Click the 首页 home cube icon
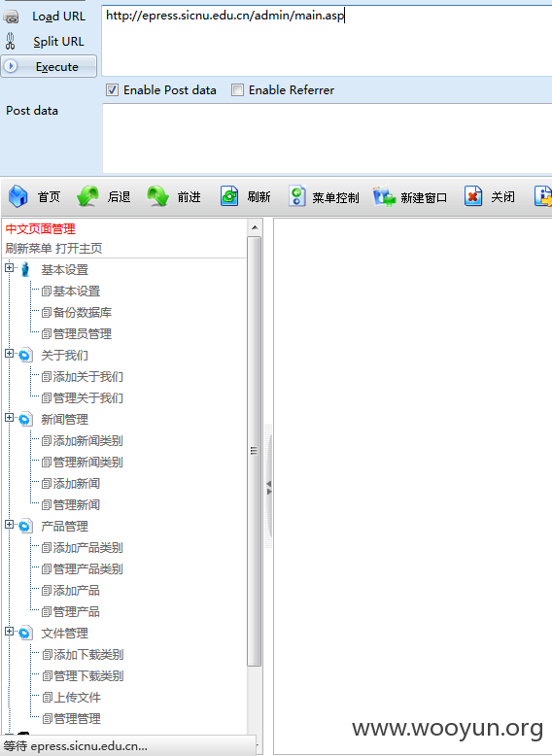This screenshot has height=756, width=552. point(17,196)
